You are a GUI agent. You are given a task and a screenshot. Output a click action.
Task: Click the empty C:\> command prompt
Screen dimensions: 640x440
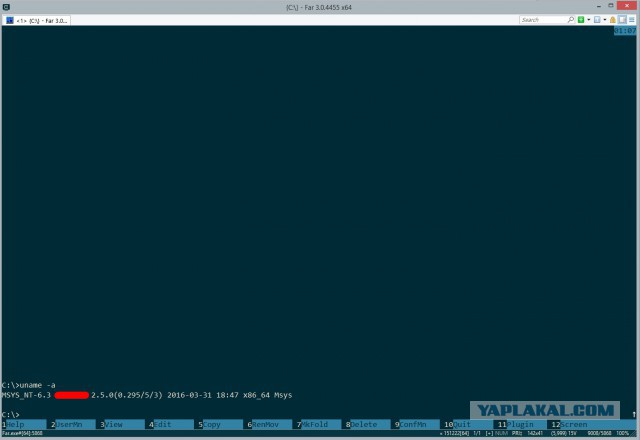11,415
